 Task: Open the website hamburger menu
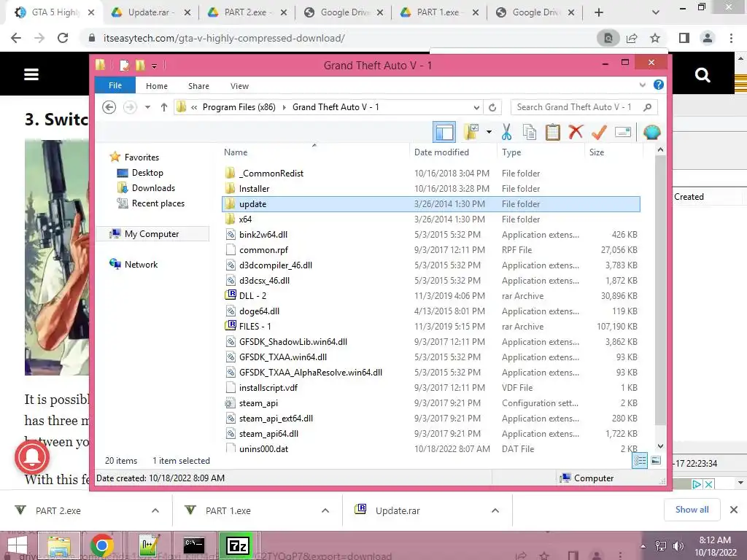click(x=31, y=74)
